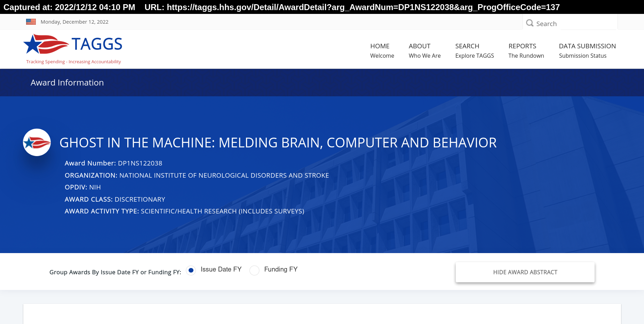Image resolution: width=644 pixels, height=324 pixels.
Task: Click the TAGGS star logo
Action: point(46,44)
